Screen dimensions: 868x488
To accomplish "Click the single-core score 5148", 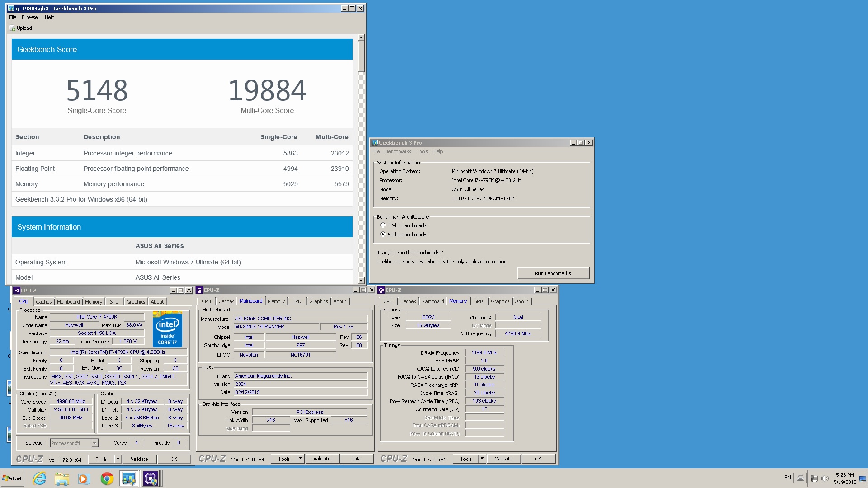I will coord(97,90).
